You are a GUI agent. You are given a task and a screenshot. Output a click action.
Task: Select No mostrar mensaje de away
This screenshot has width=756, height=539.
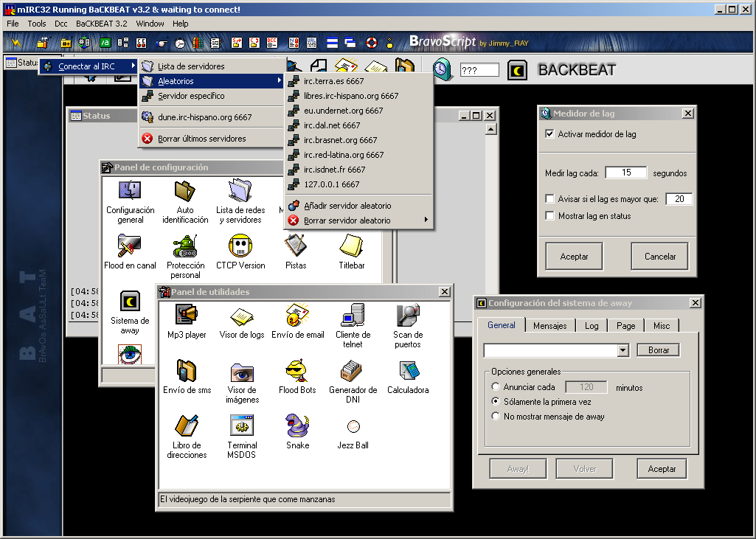(x=496, y=417)
